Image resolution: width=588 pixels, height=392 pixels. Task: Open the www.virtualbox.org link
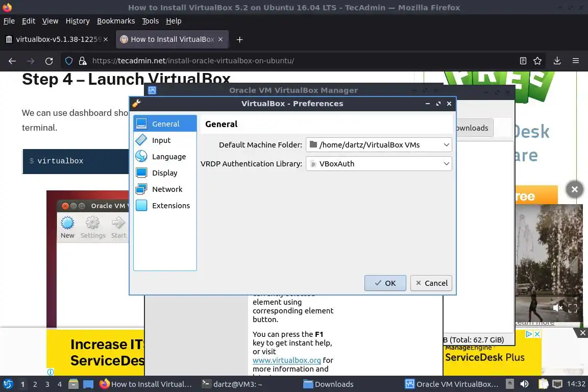pyautogui.click(x=286, y=360)
